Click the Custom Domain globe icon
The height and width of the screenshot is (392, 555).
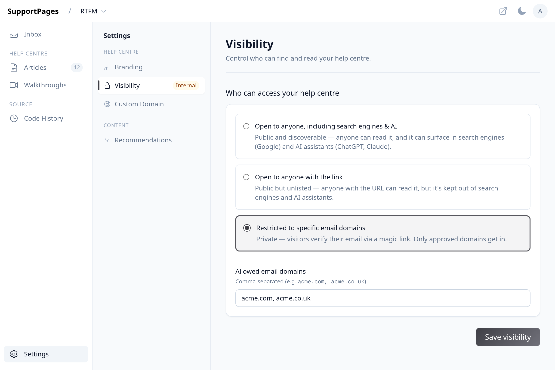coord(107,104)
